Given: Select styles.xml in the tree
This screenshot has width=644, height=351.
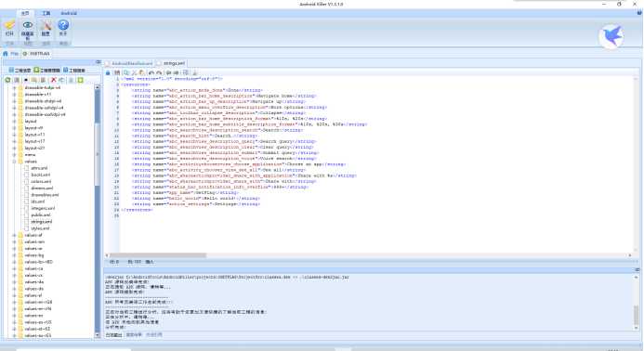Looking at the screenshot, I should coord(40,228).
